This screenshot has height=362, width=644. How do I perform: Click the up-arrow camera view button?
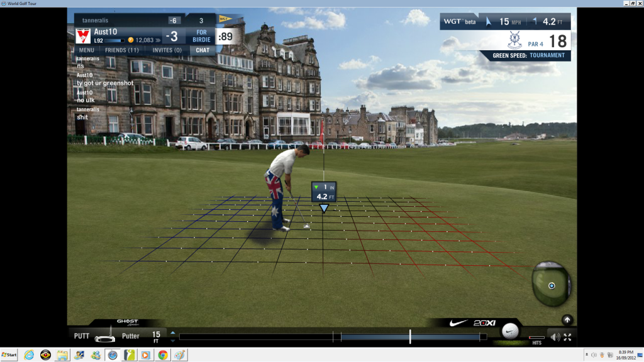point(567,320)
